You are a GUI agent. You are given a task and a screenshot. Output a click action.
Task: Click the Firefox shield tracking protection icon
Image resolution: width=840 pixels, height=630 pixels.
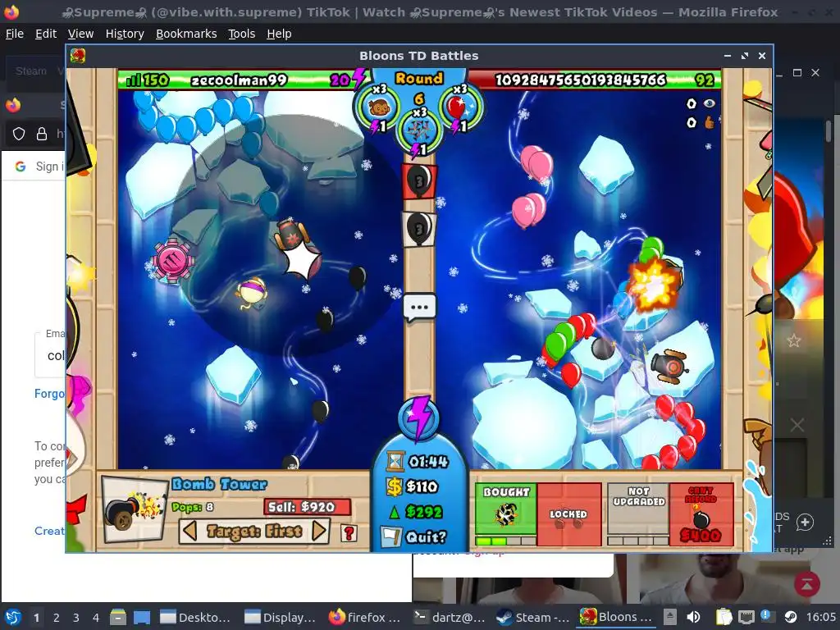point(19,134)
